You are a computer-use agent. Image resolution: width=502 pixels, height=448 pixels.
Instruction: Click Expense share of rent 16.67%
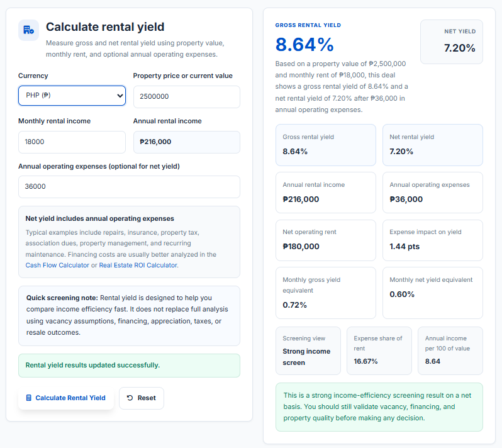[379, 350]
